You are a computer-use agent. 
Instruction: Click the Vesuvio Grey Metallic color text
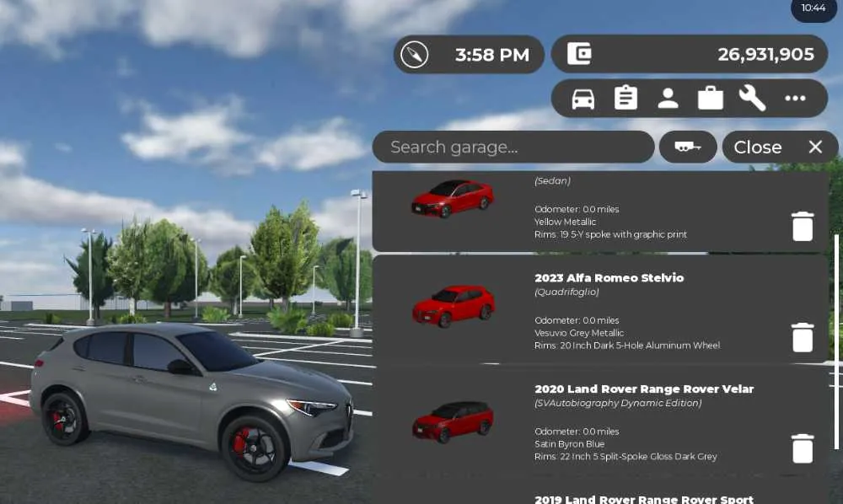pos(579,333)
